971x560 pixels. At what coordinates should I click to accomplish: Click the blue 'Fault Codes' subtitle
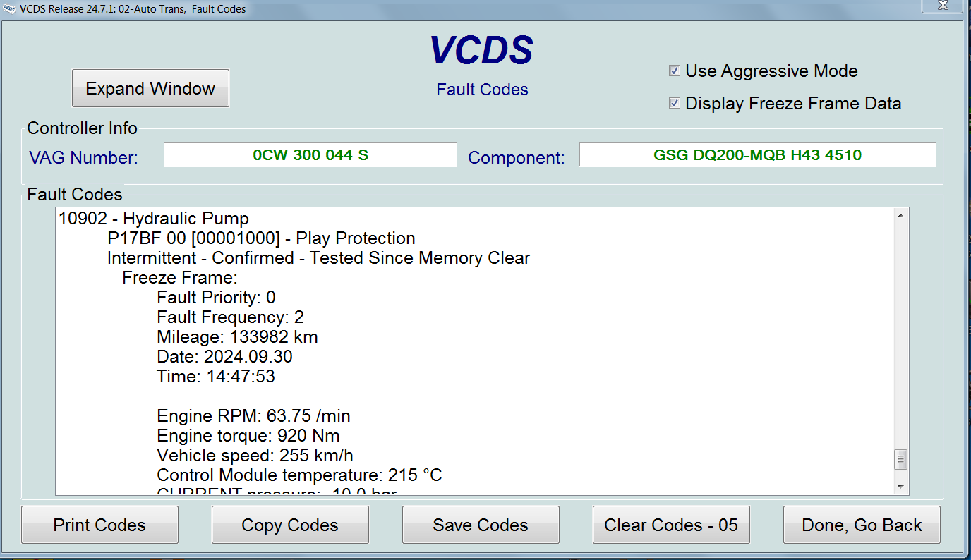click(482, 90)
